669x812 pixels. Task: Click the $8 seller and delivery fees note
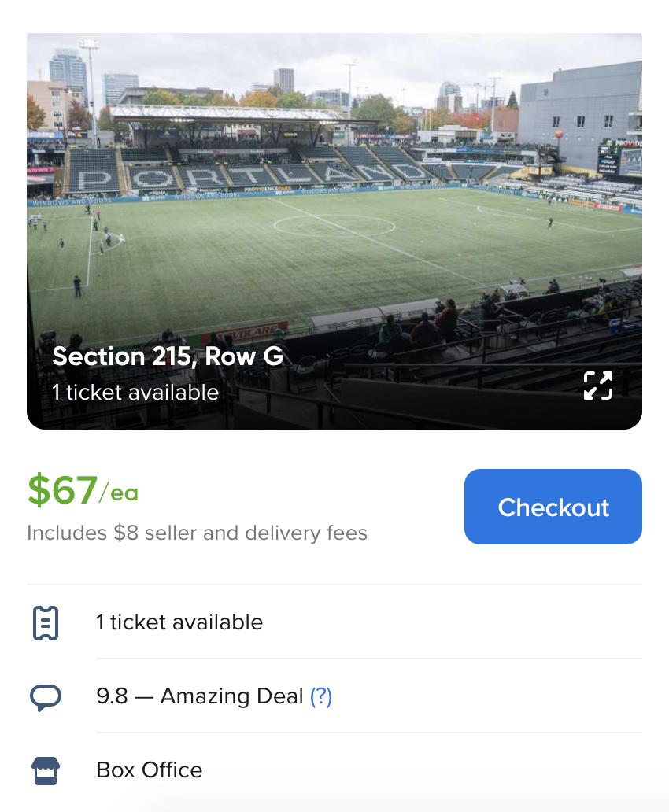(197, 533)
